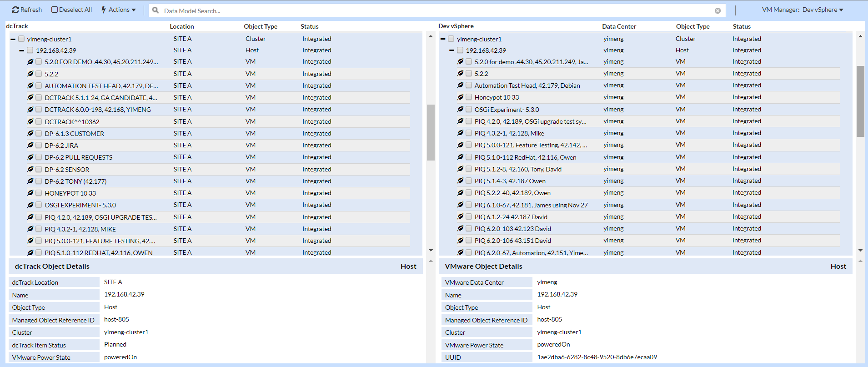Click the lightning bolt Actions icon

coord(104,10)
